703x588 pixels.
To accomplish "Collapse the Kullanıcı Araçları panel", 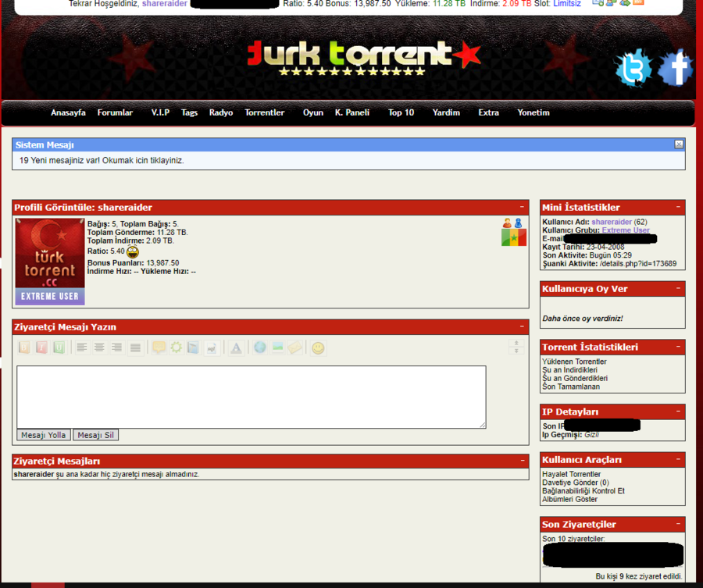I will 678,459.
